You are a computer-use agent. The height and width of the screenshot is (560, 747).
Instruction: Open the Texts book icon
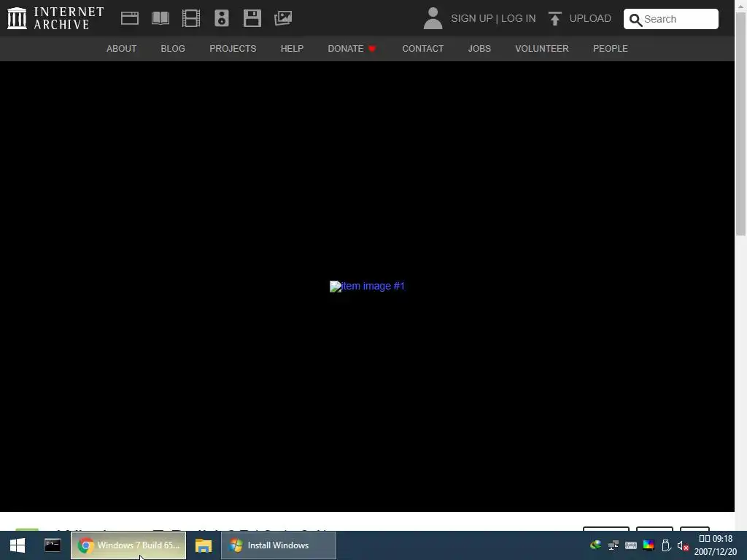point(160,18)
